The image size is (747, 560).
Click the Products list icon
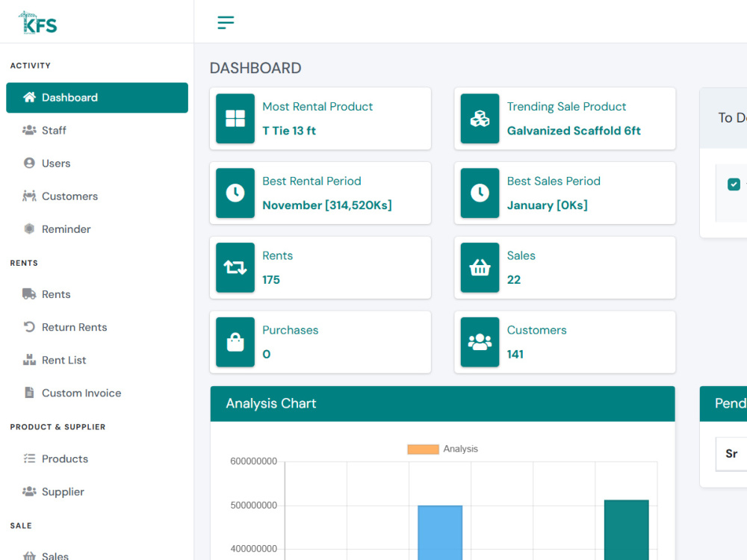(30, 458)
